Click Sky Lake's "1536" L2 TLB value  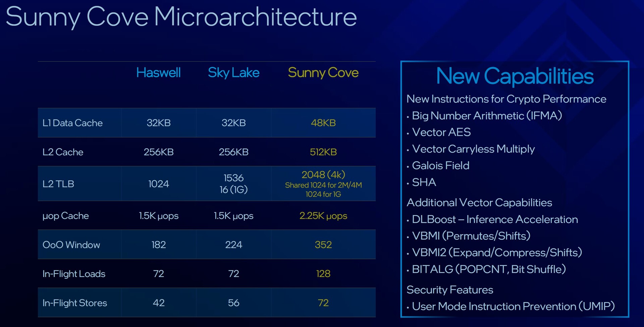click(x=234, y=178)
